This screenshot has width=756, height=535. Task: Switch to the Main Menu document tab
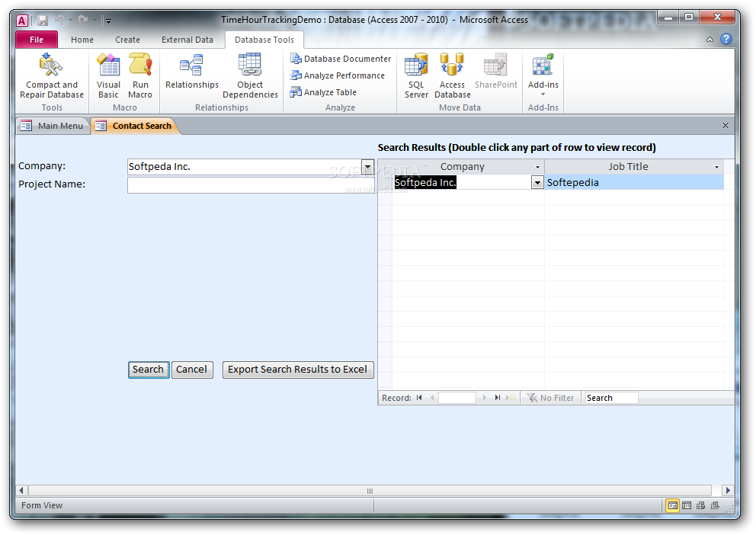pyautogui.click(x=53, y=126)
